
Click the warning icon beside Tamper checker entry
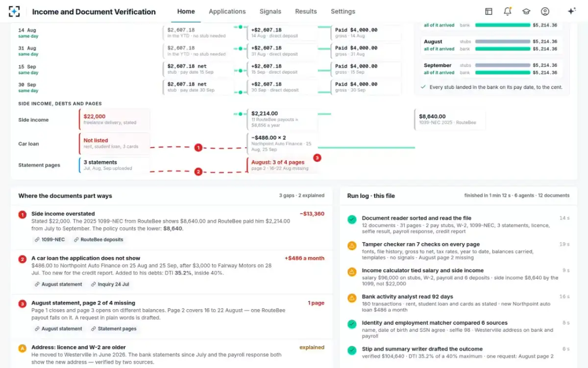point(352,245)
